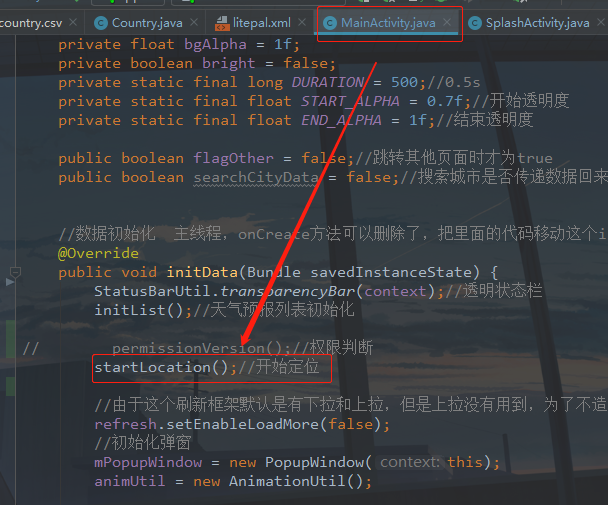608x505 pixels.
Task: Switch to the SplashActivity.java tab
Action: tap(537, 23)
